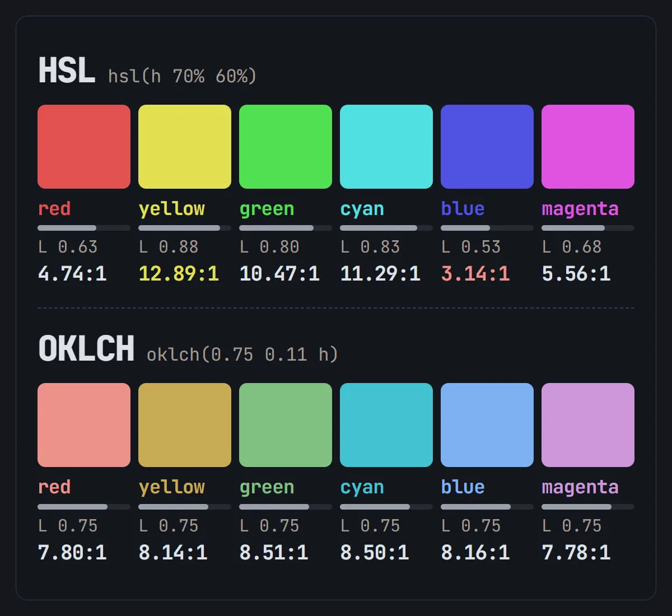
Task: Click the 8.14:1 contrast ratio
Action: point(173,553)
